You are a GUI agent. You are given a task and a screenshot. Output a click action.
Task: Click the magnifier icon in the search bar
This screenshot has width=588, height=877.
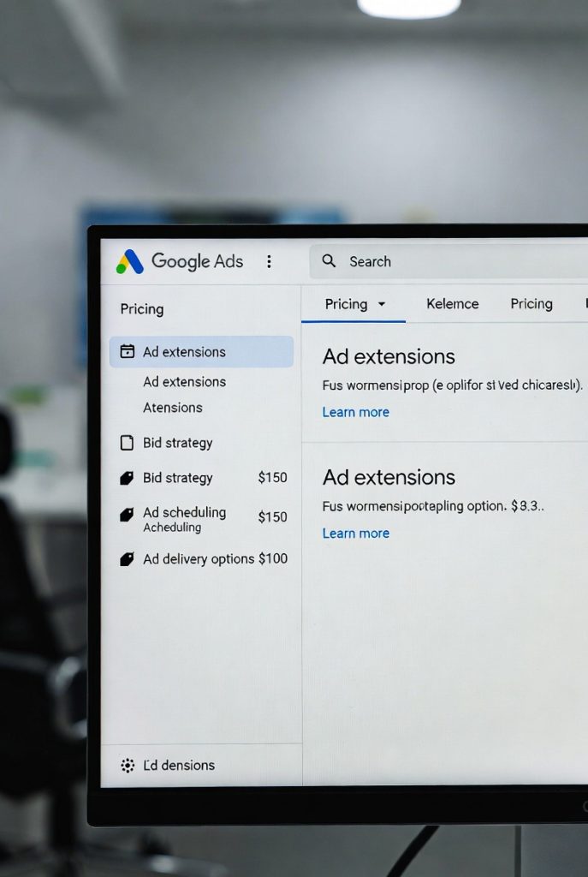[330, 261]
